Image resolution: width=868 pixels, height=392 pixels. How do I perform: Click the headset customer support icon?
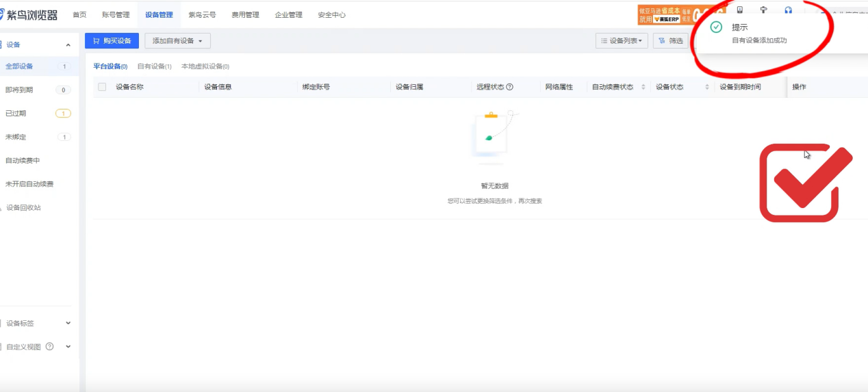pos(788,10)
